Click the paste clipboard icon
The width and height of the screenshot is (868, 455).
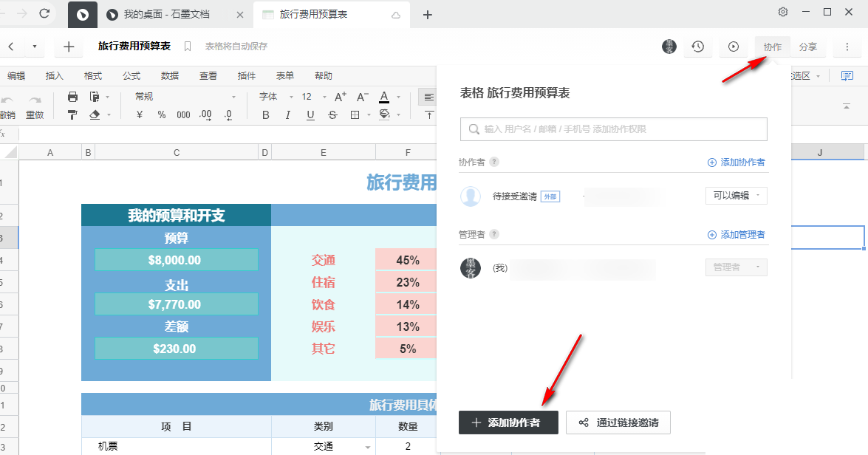[x=95, y=97]
